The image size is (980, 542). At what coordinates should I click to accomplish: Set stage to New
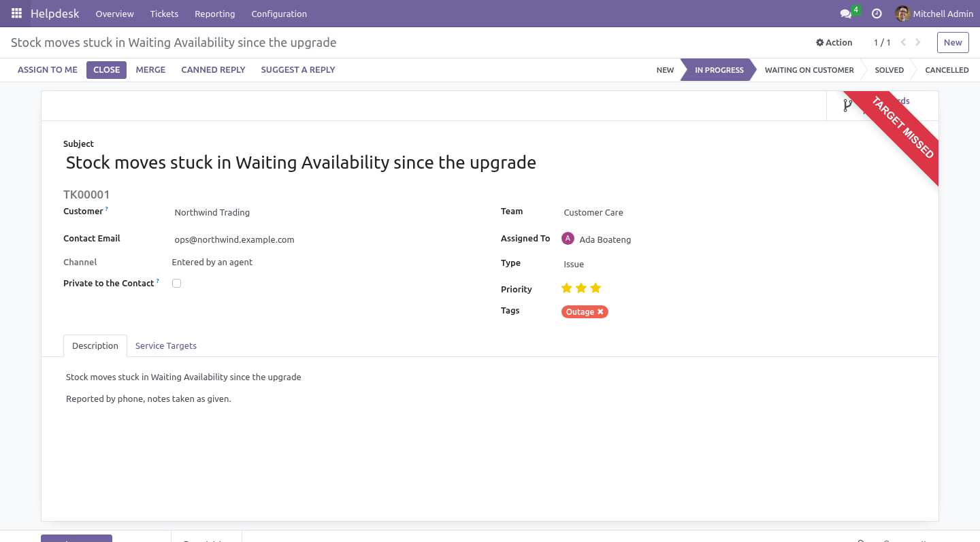point(665,70)
